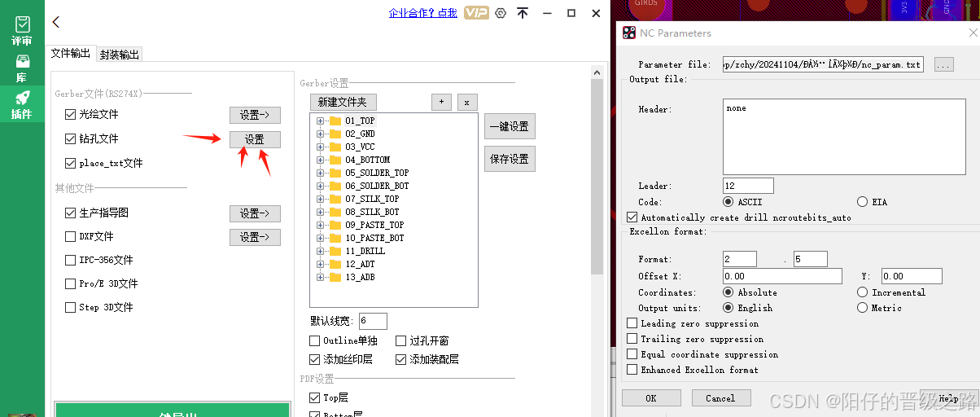Click 设置-> button beside DXF文件
Image resolution: width=980 pixels, height=417 pixels.
click(255, 237)
